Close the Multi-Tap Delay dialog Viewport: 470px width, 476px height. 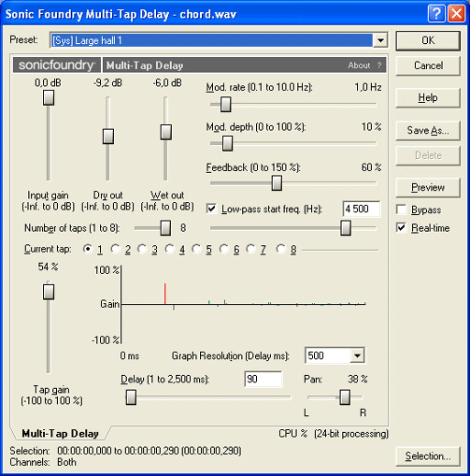click(x=456, y=14)
